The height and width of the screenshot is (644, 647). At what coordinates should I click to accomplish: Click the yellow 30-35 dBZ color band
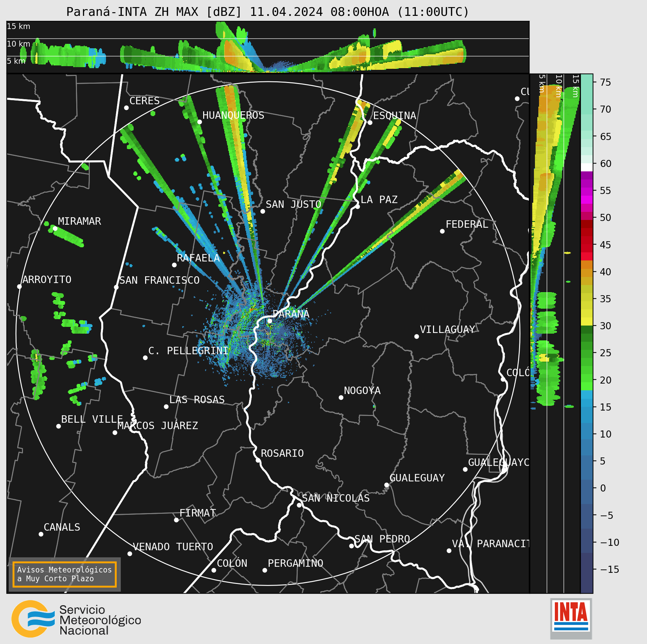click(x=587, y=312)
